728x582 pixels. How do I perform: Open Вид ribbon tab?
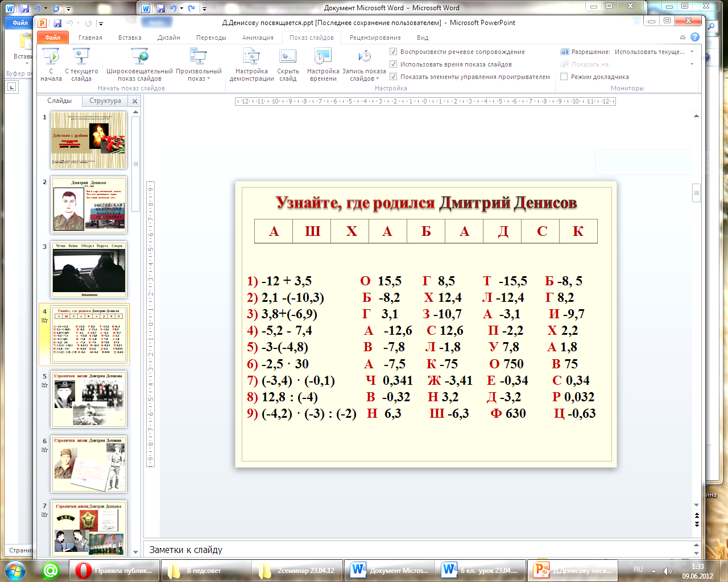click(423, 38)
